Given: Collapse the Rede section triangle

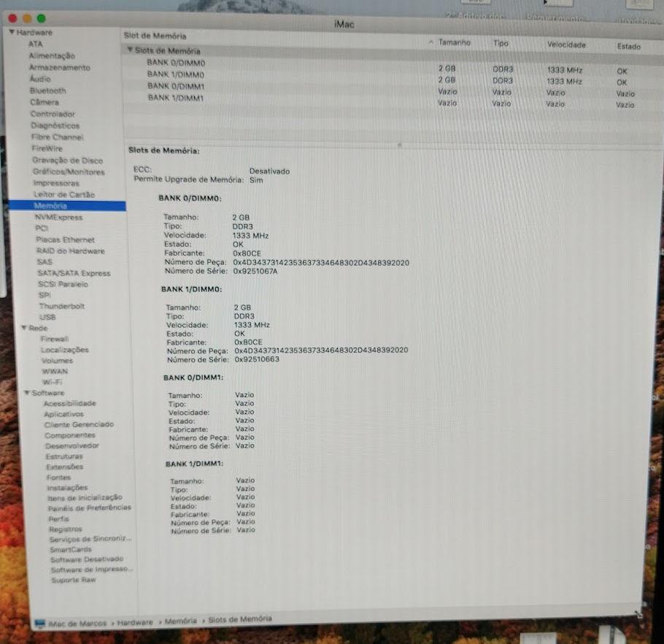Looking at the screenshot, I should 23,329.
